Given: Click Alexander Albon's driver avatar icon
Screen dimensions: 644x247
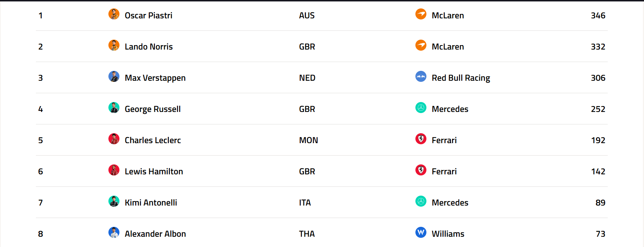Looking at the screenshot, I should 114,233.
